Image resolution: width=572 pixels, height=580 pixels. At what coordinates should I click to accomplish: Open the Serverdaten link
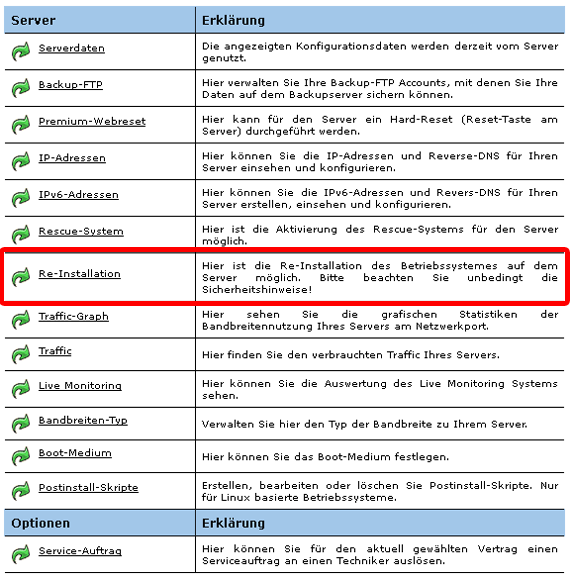[x=71, y=48]
